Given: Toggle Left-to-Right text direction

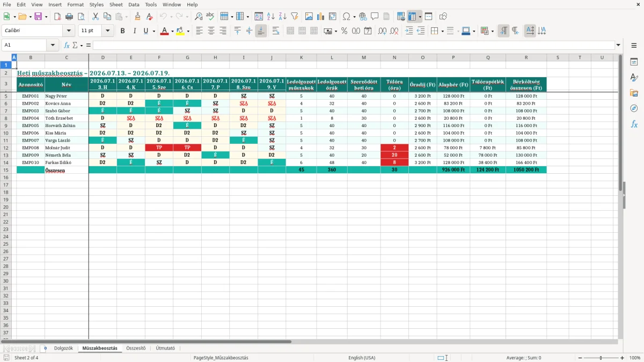Looking at the screenshot, I should (x=503, y=31).
